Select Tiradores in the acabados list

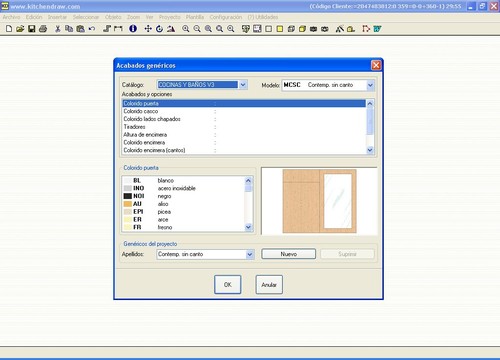244,127
